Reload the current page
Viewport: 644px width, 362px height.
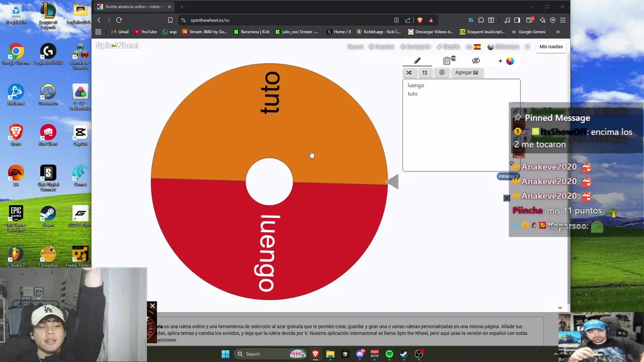[x=119, y=20]
